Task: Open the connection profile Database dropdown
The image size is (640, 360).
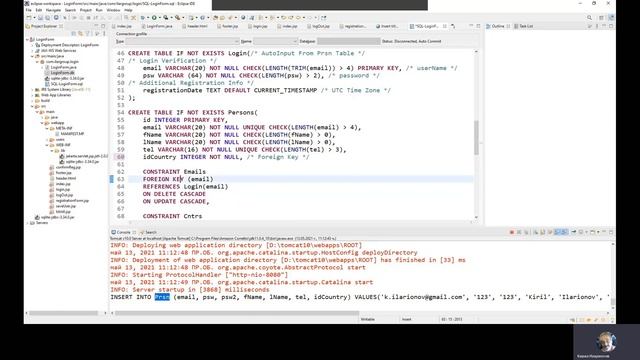Action: tap(349, 41)
